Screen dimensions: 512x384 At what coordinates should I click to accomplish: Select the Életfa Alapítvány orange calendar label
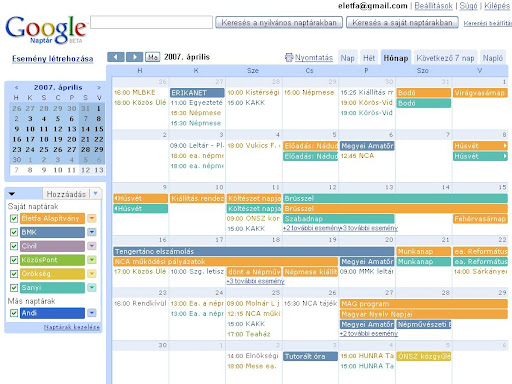tap(52, 218)
